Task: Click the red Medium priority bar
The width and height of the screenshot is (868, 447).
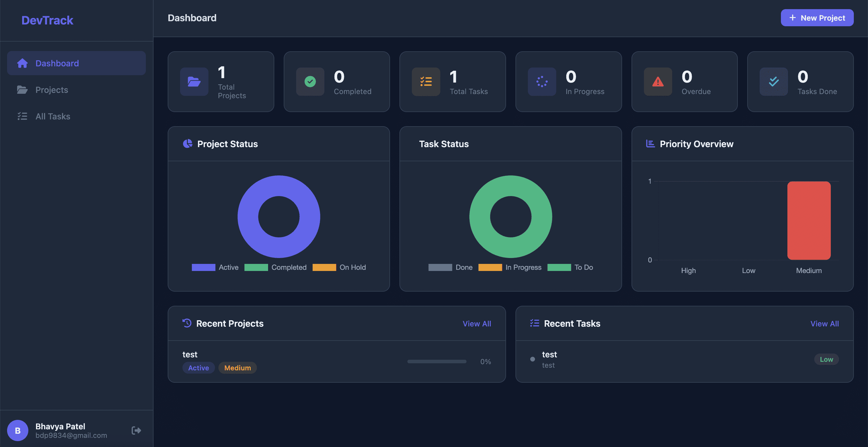Action: pyautogui.click(x=809, y=221)
